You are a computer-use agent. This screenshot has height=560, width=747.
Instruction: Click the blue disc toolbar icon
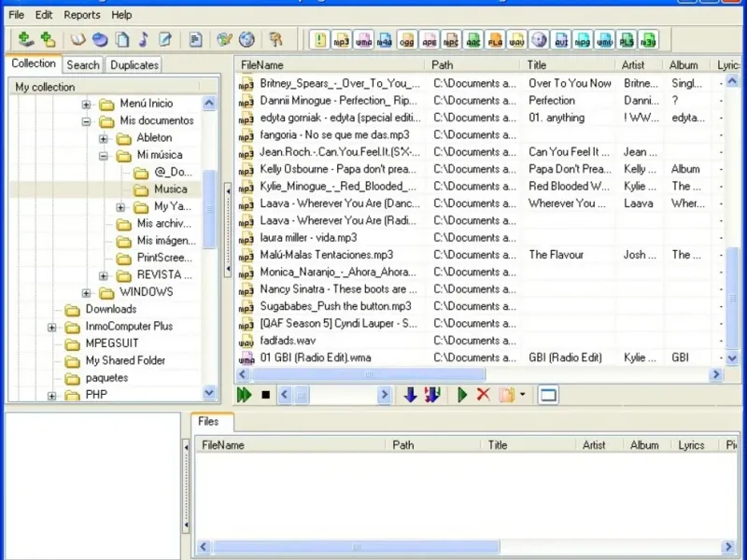pos(100,39)
